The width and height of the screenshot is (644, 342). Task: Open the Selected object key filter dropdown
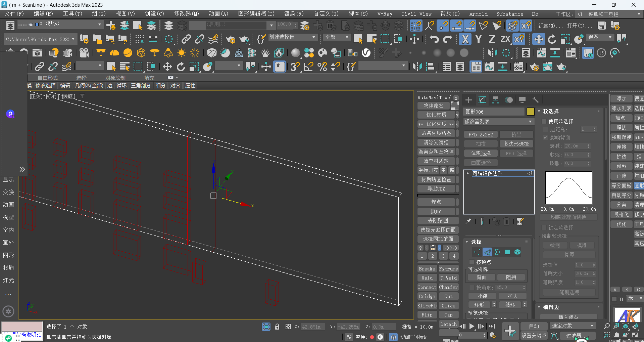pos(573,326)
